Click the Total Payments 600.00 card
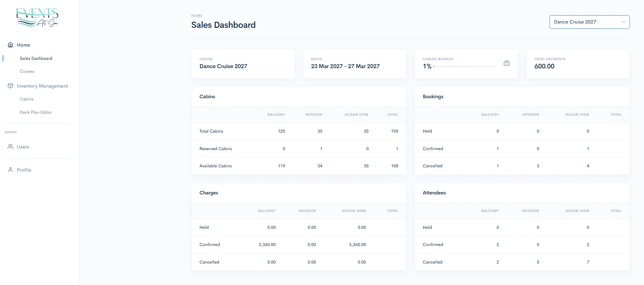644x285 pixels. (578, 64)
